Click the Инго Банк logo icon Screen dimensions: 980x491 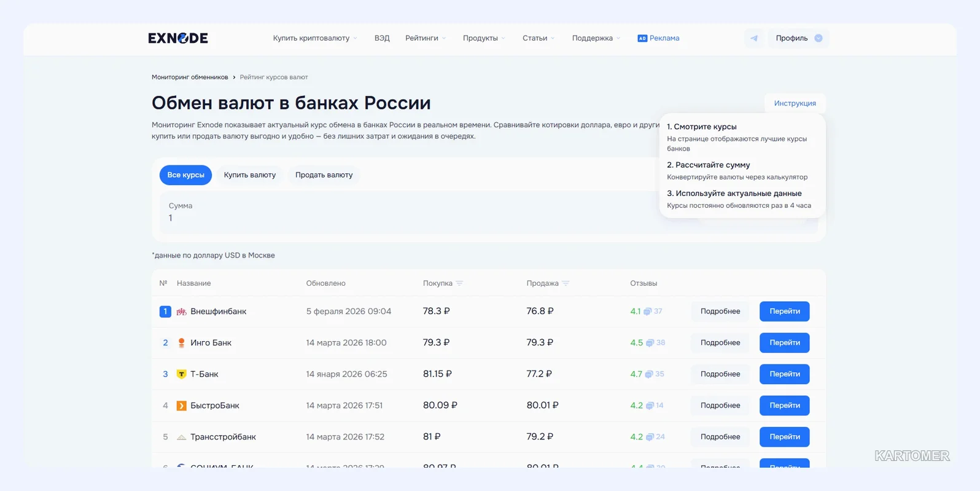point(181,343)
